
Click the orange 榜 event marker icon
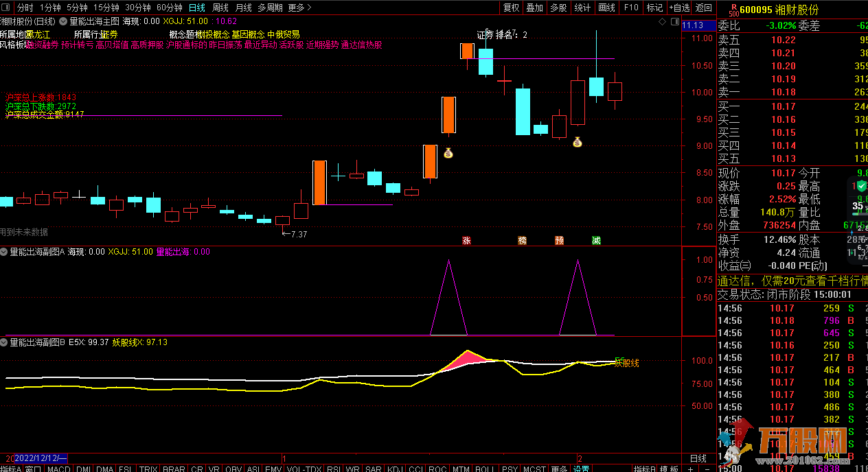coord(523,240)
